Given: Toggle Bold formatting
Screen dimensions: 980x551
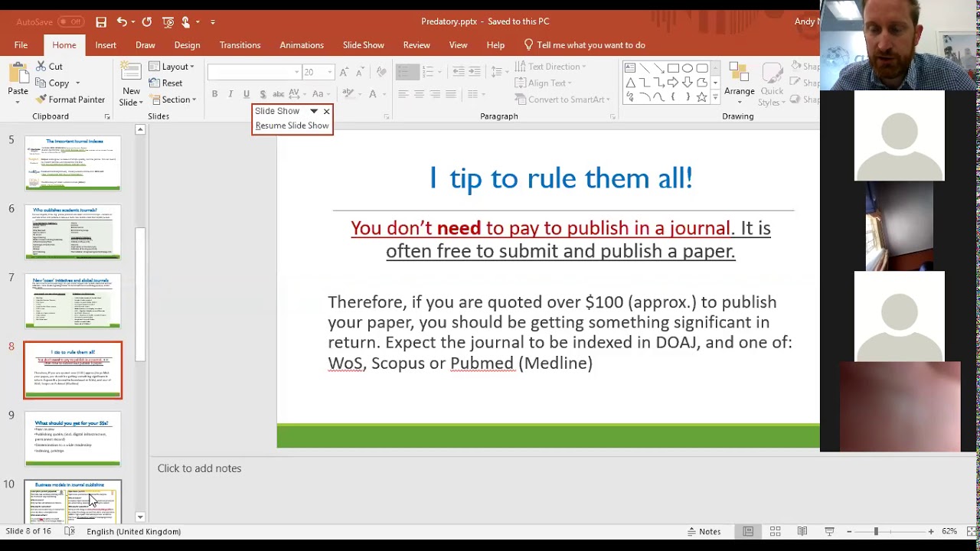Looking at the screenshot, I should pyautogui.click(x=214, y=94).
